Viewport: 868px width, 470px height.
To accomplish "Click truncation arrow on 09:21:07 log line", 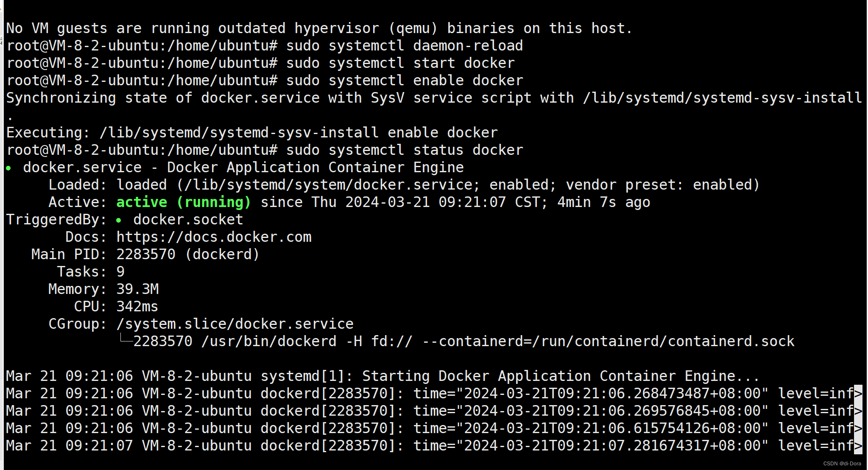I will tap(858, 446).
